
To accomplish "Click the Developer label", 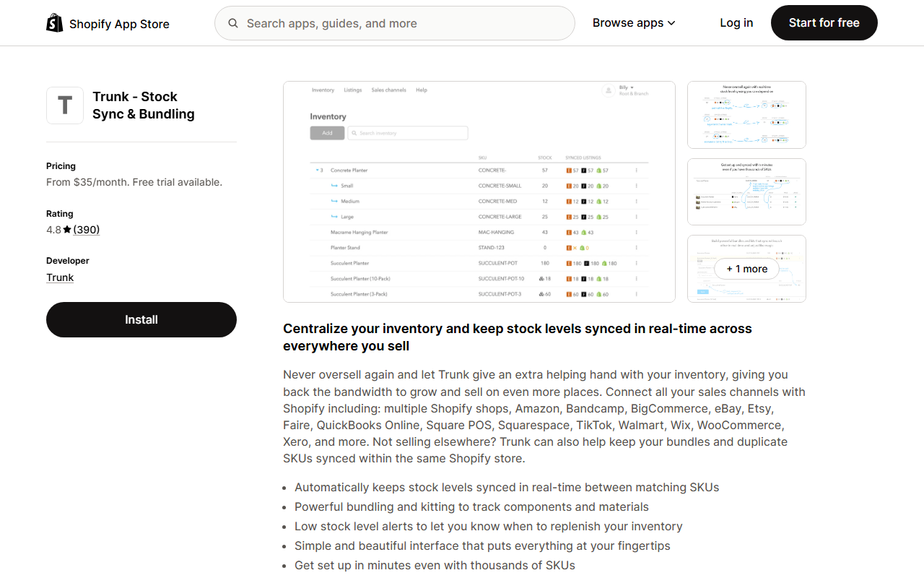I will [x=68, y=261].
